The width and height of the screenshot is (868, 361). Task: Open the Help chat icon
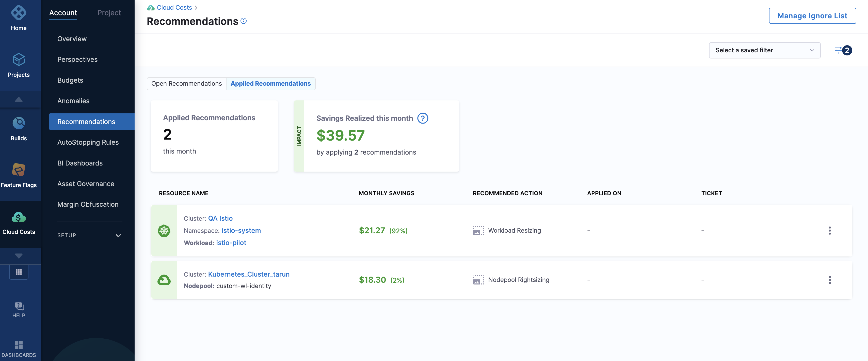tap(19, 306)
